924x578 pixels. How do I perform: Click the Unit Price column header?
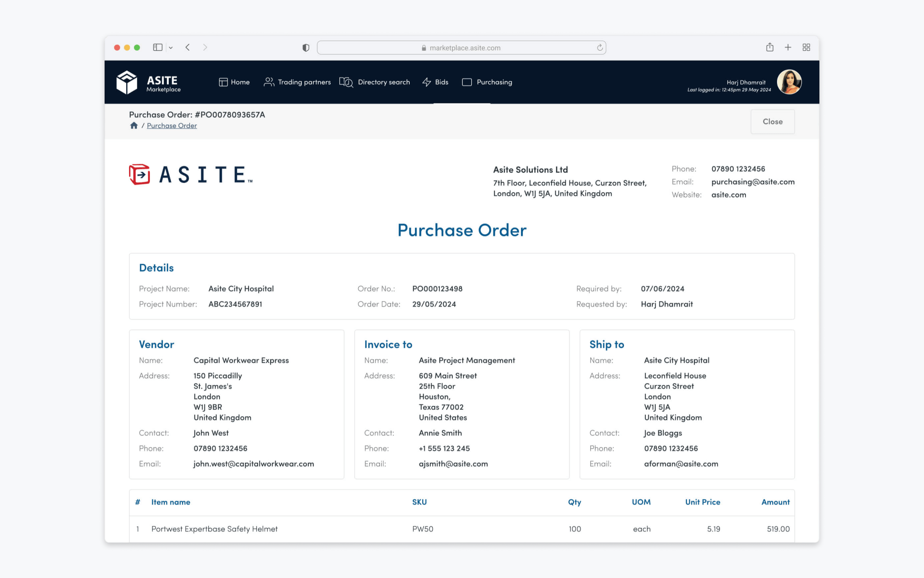click(703, 502)
